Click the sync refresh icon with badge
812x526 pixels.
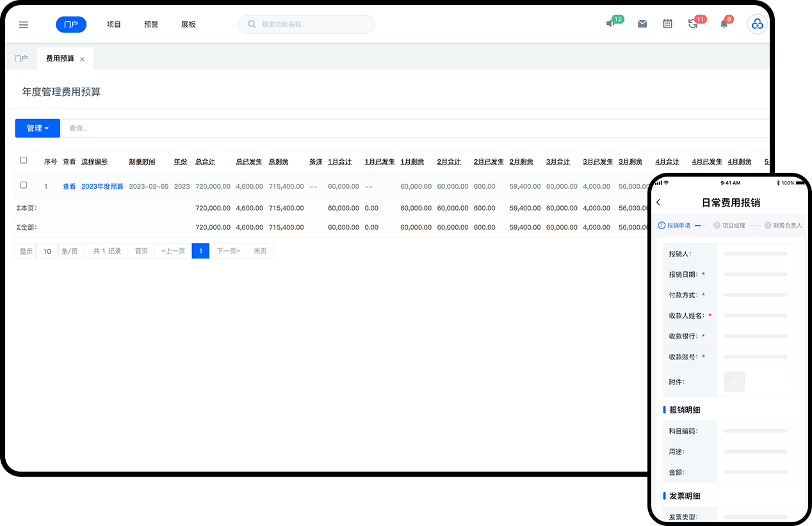coord(693,24)
